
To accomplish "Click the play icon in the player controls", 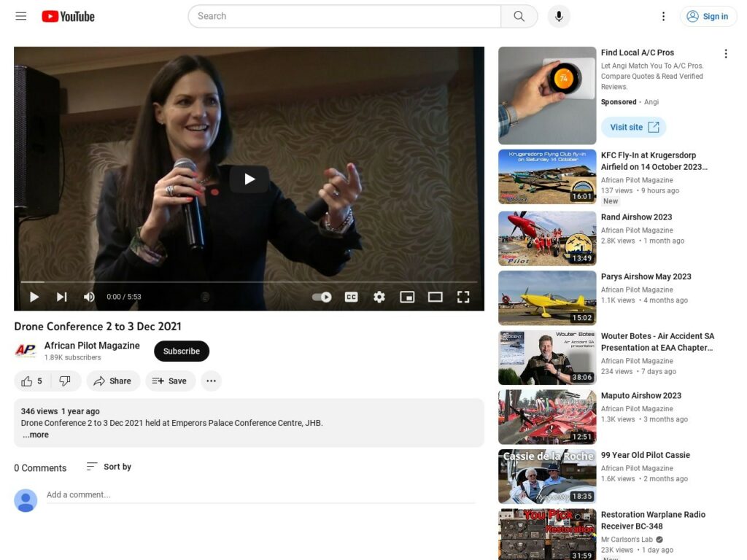I will coord(34,297).
